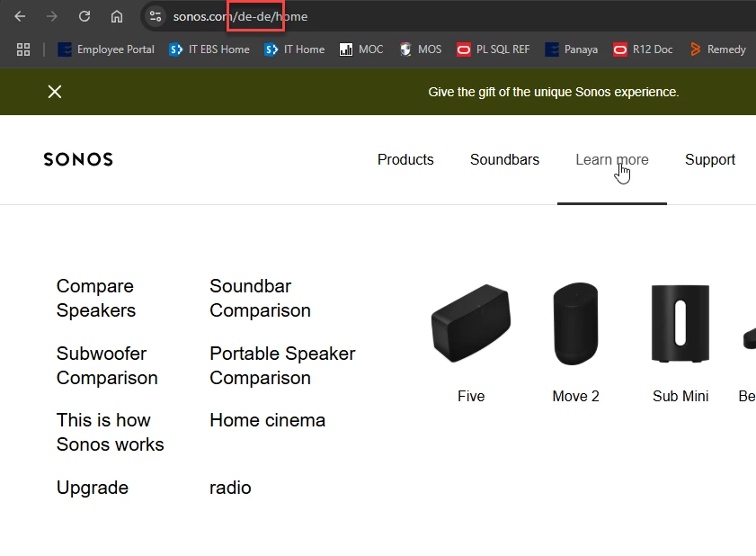Screen dimensions: 756x556
Task: Open the Remedy bookmark
Action: [x=718, y=49]
